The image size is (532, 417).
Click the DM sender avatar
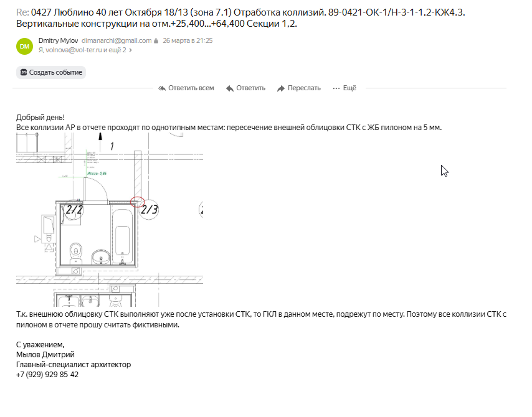[x=24, y=46]
